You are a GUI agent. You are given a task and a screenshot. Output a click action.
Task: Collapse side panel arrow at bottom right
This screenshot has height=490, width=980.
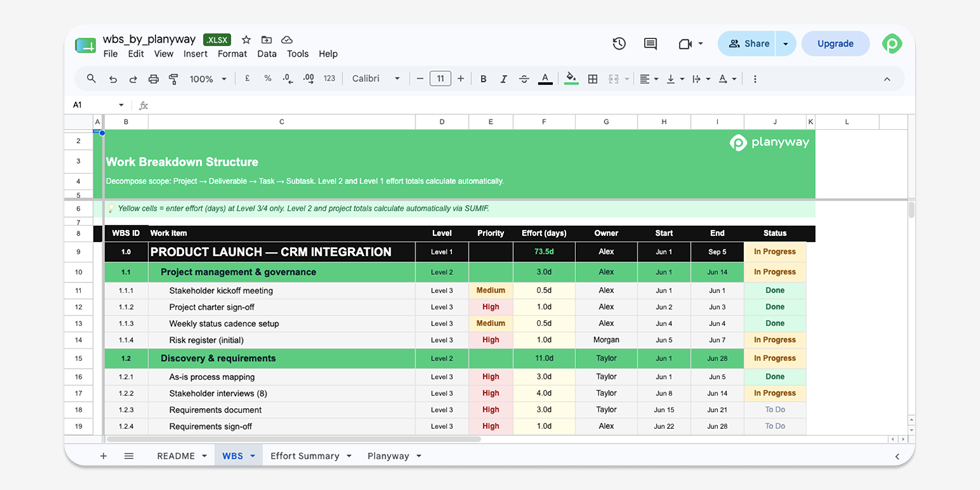tap(897, 456)
